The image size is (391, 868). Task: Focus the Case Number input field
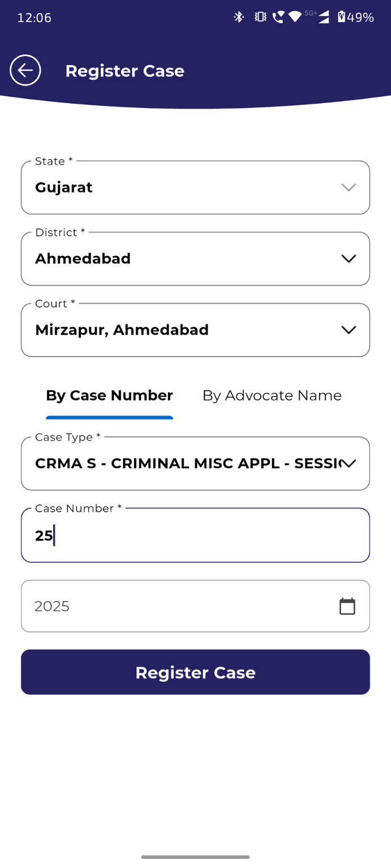coord(195,536)
